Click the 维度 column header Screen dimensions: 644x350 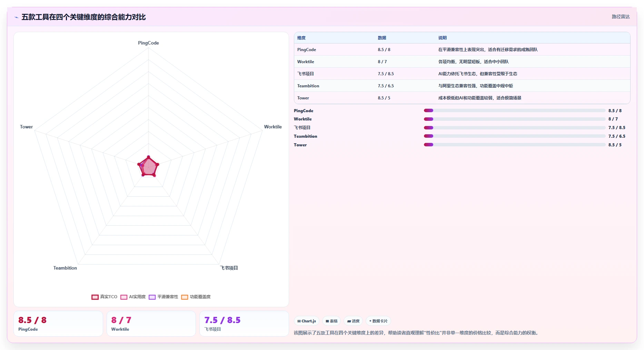coord(301,38)
